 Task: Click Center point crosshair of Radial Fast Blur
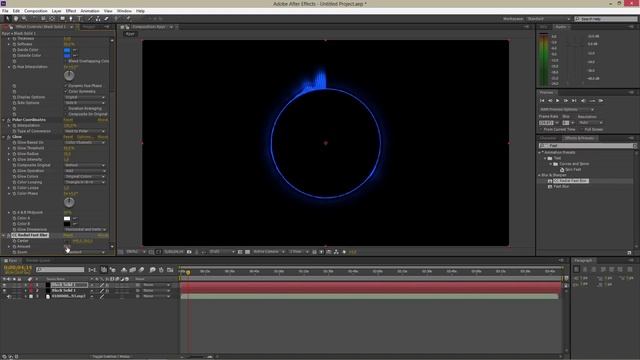click(67, 241)
